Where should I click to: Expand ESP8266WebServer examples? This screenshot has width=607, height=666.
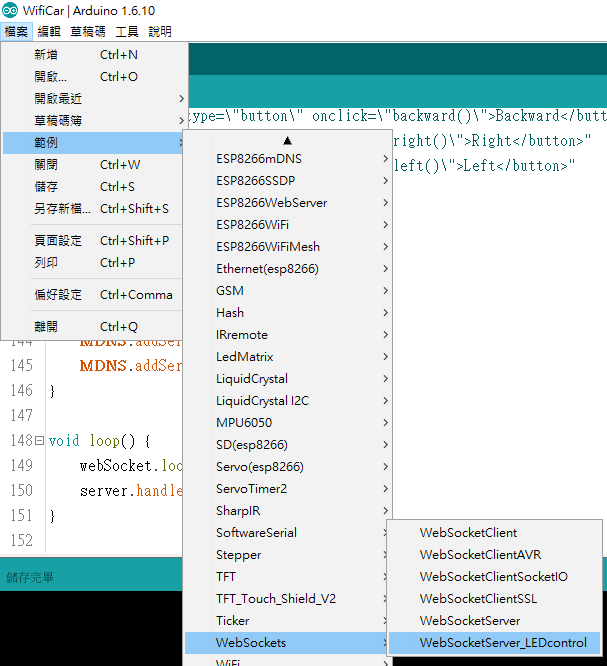pyautogui.click(x=288, y=203)
